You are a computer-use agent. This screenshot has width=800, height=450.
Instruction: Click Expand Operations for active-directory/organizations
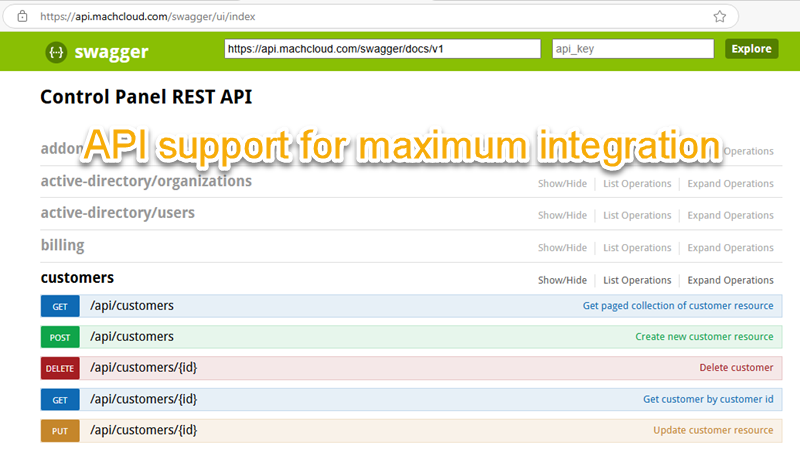[x=730, y=184]
